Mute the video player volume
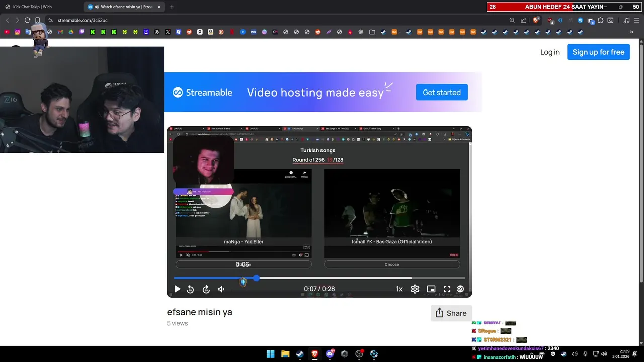This screenshot has width=644, height=362. click(221, 289)
